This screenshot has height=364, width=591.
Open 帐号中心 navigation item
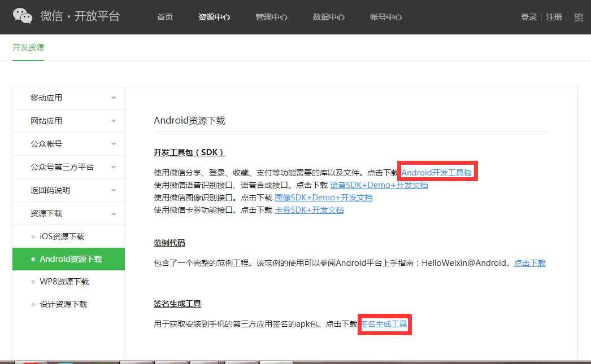386,17
